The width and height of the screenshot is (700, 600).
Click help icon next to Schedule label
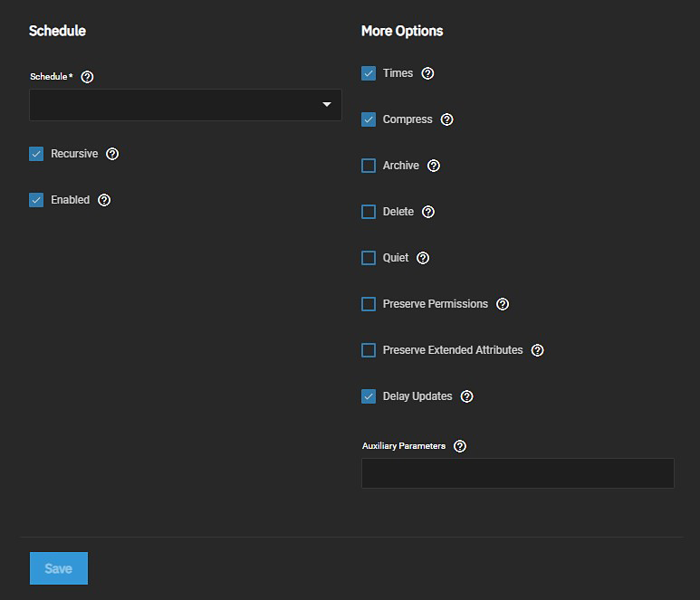pyautogui.click(x=87, y=77)
